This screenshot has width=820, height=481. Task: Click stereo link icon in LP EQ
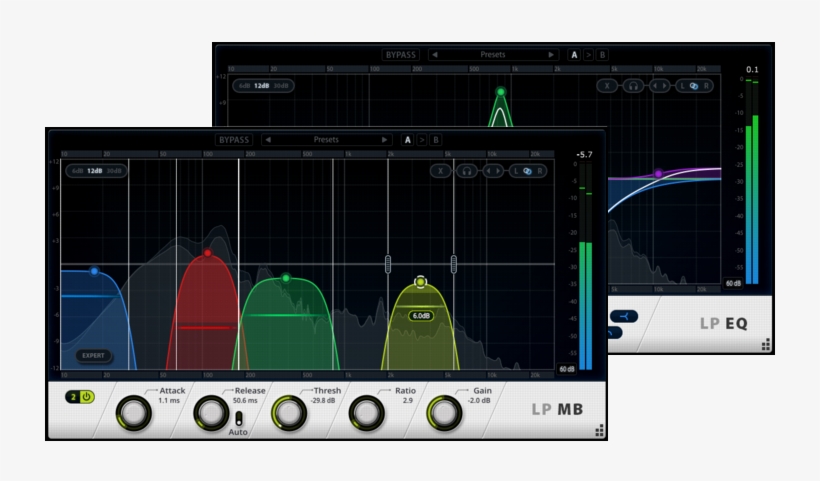coord(694,86)
